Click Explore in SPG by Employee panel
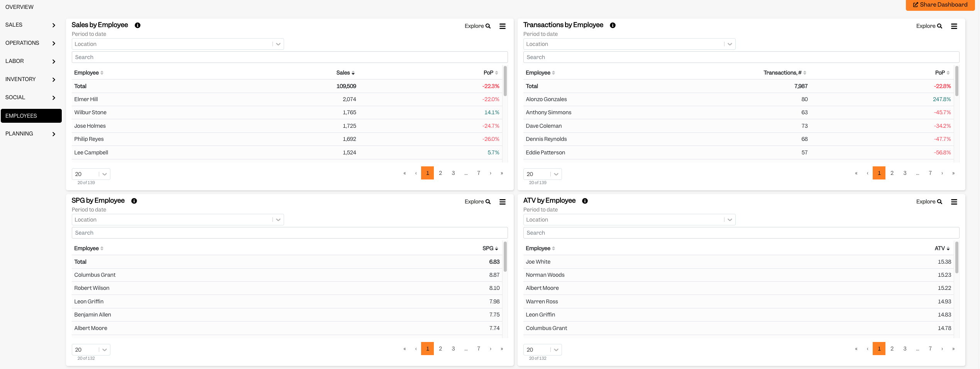 [477, 201]
